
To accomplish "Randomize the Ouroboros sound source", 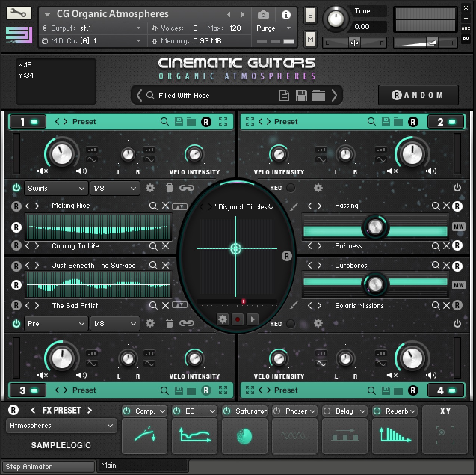I will point(457,266).
